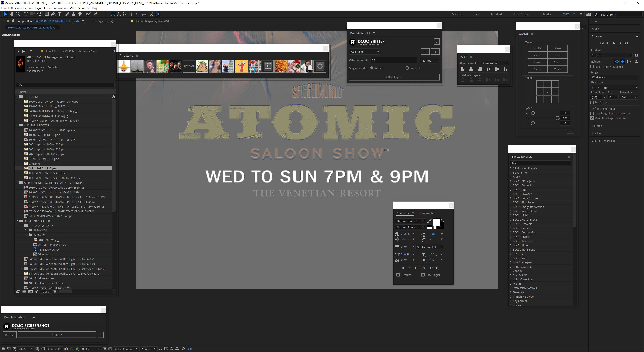Open Align Layers to Composition dropdown
This screenshot has height=352, width=644.
(x=495, y=63)
